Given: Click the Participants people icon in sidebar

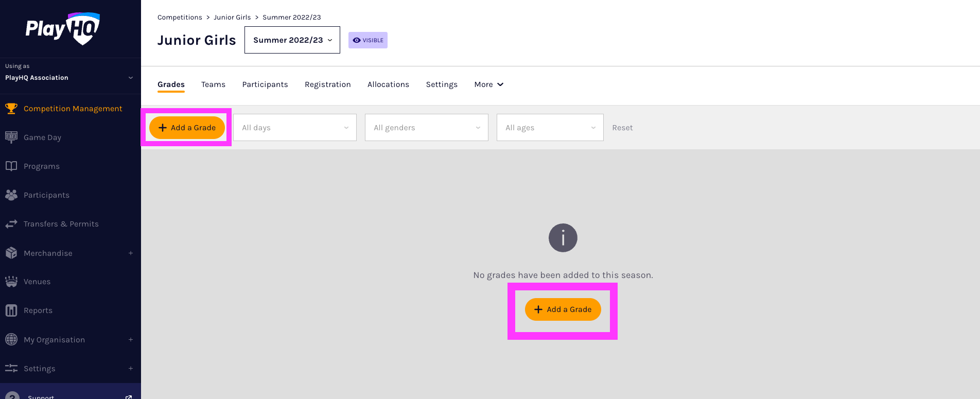Looking at the screenshot, I should coord(11,195).
